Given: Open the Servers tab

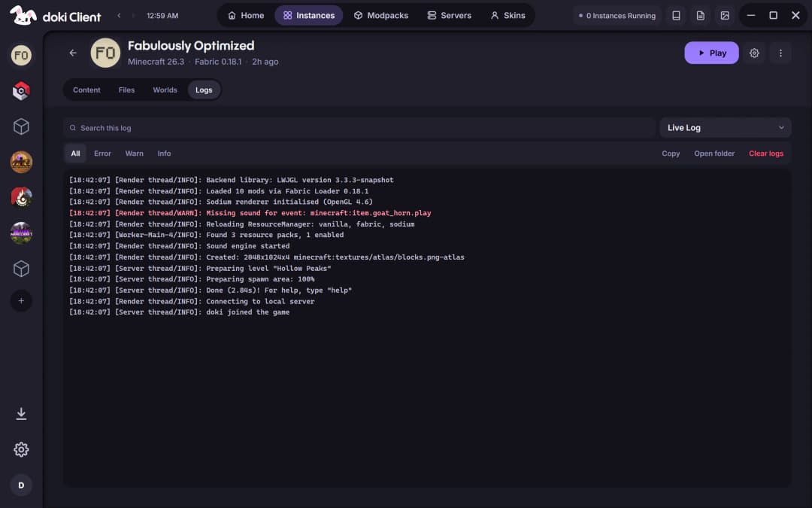Looking at the screenshot, I should click(x=449, y=16).
